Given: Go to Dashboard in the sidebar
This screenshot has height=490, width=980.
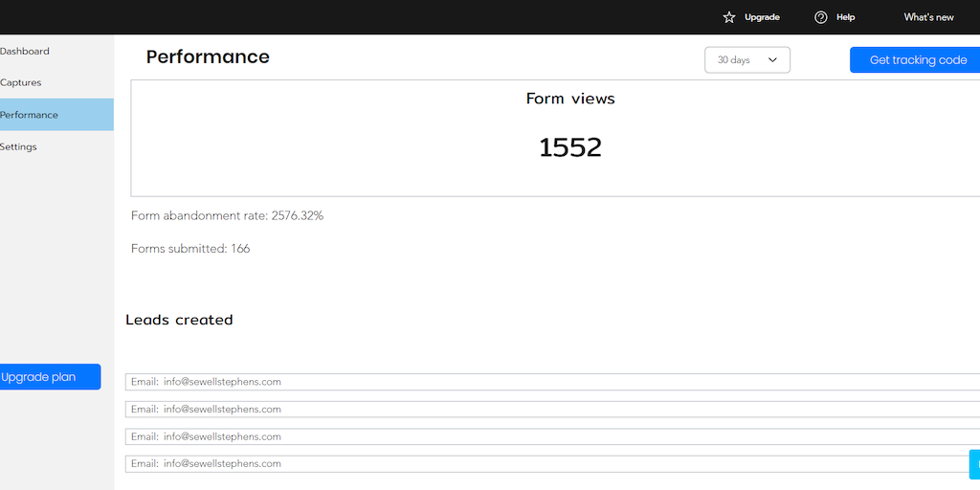Looking at the screenshot, I should click(x=26, y=51).
